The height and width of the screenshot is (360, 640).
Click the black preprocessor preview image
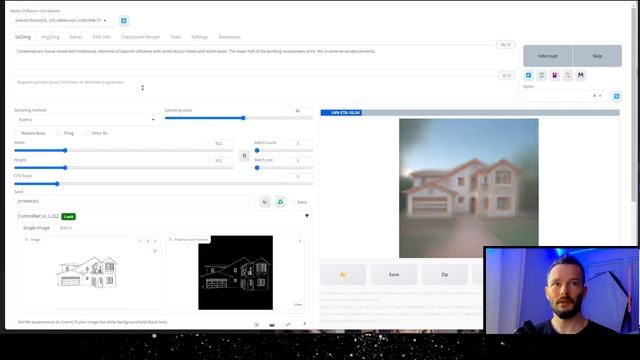click(236, 273)
